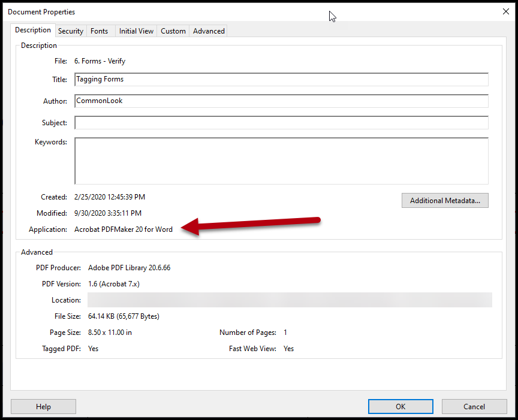Dismiss dialog with Cancel button

[x=474, y=406]
